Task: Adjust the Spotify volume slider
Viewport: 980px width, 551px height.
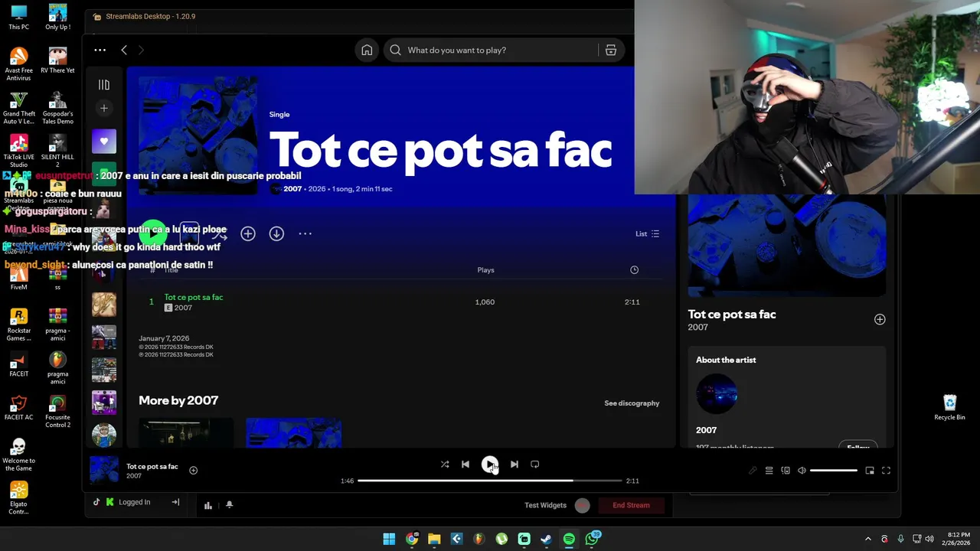Action: pyautogui.click(x=834, y=471)
